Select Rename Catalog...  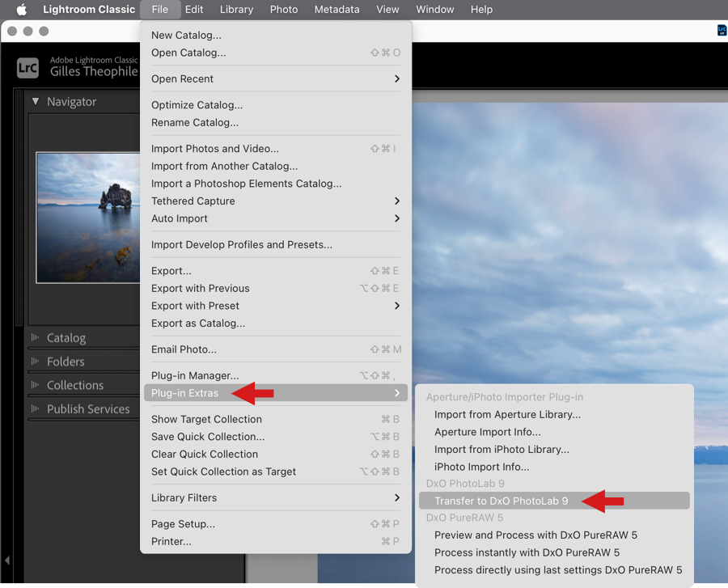pyautogui.click(x=276, y=122)
